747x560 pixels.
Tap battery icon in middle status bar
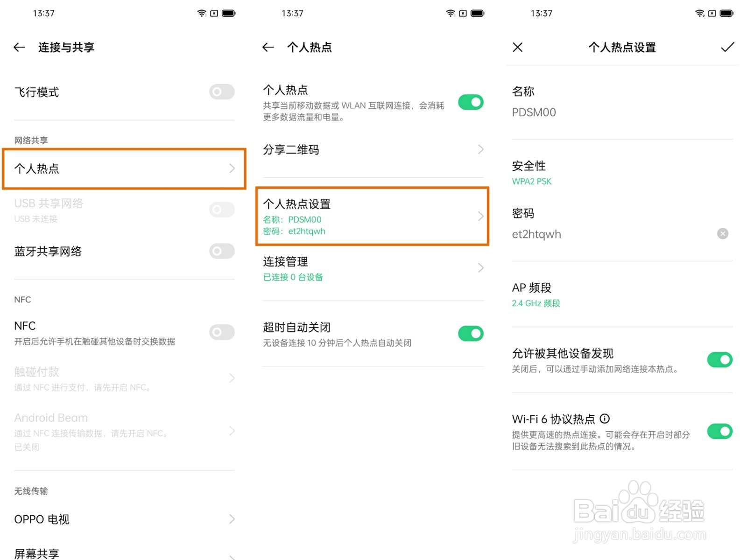pyautogui.click(x=478, y=13)
